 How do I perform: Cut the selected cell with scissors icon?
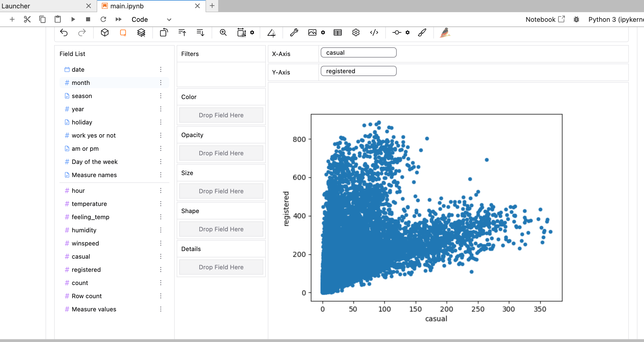(x=27, y=19)
